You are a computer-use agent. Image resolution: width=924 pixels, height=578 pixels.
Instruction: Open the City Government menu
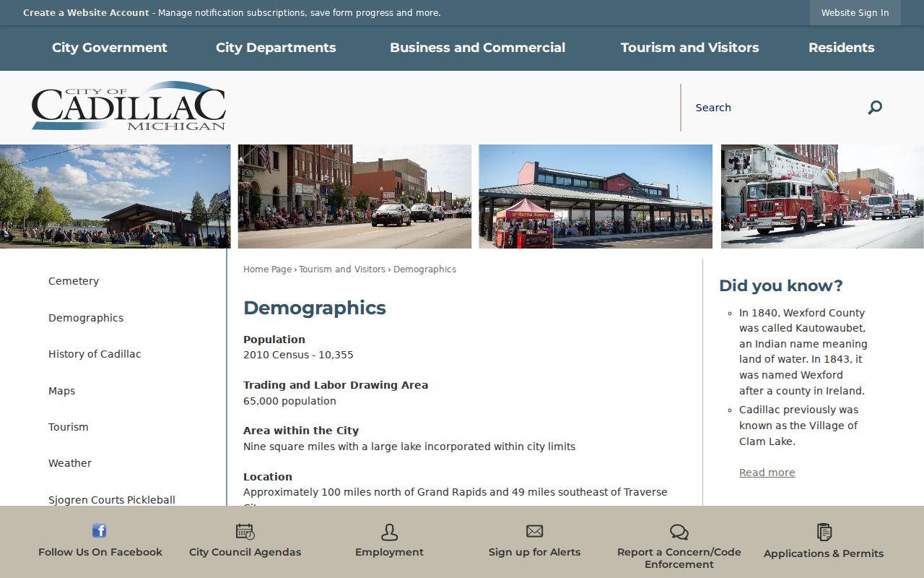(110, 48)
